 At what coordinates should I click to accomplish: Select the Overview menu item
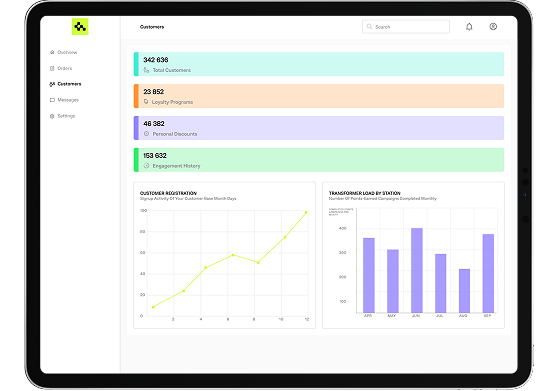point(64,52)
